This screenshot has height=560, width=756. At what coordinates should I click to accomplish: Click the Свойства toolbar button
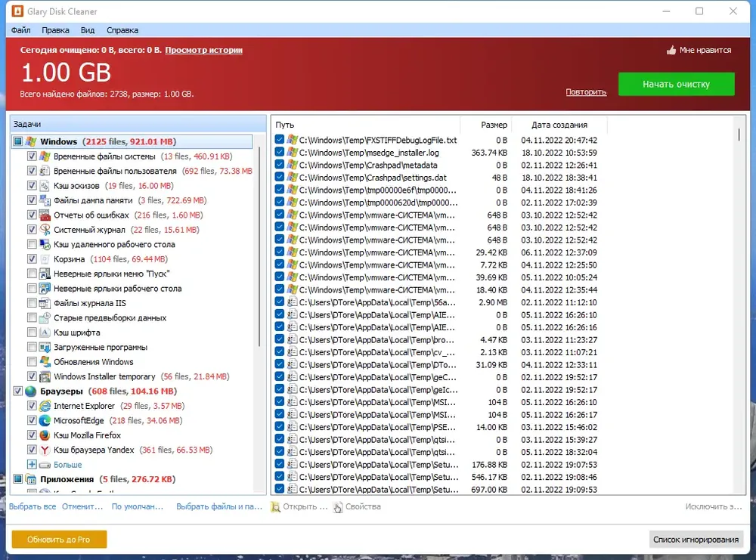pyautogui.click(x=358, y=506)
